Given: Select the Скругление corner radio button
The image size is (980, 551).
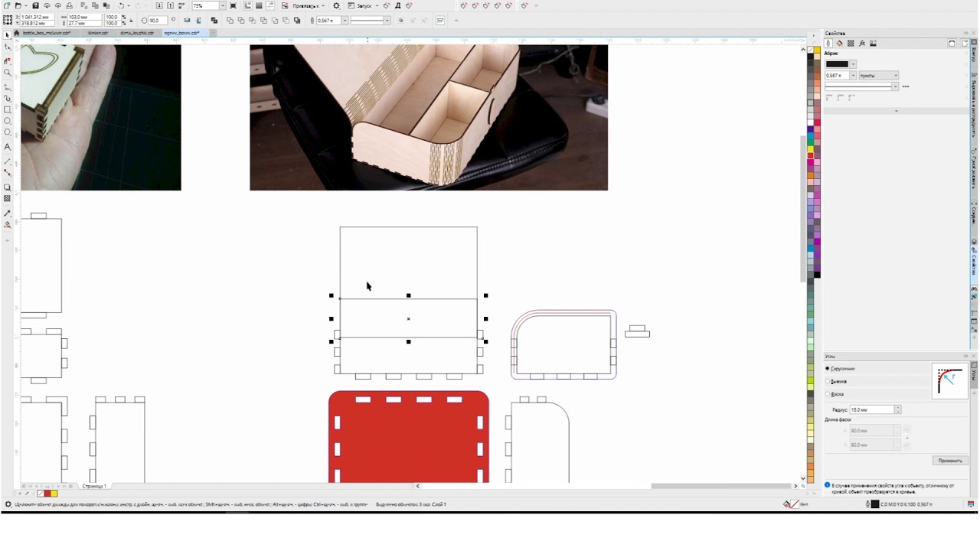Looking at the screenshot, I should [x=828, y=369].
